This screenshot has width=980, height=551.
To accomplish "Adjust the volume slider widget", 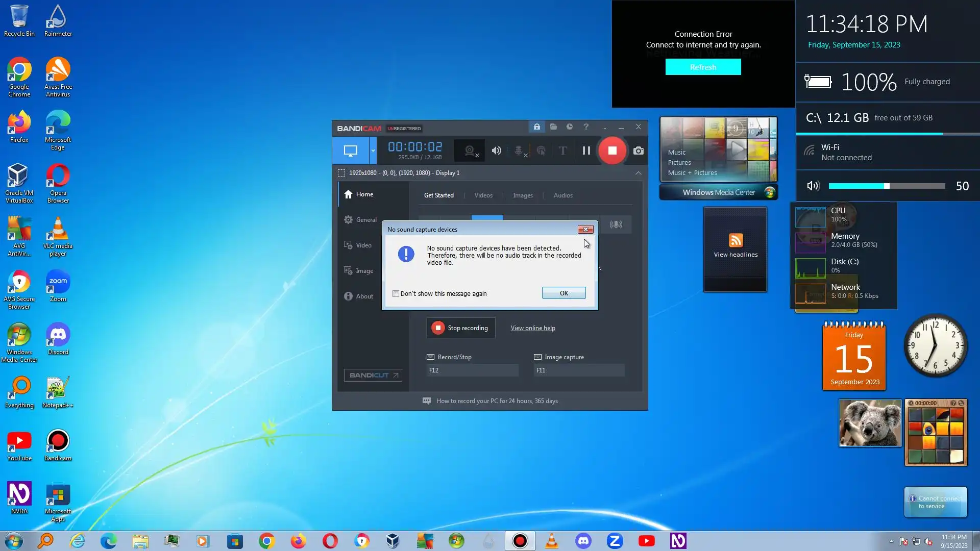I will point(887,186).
